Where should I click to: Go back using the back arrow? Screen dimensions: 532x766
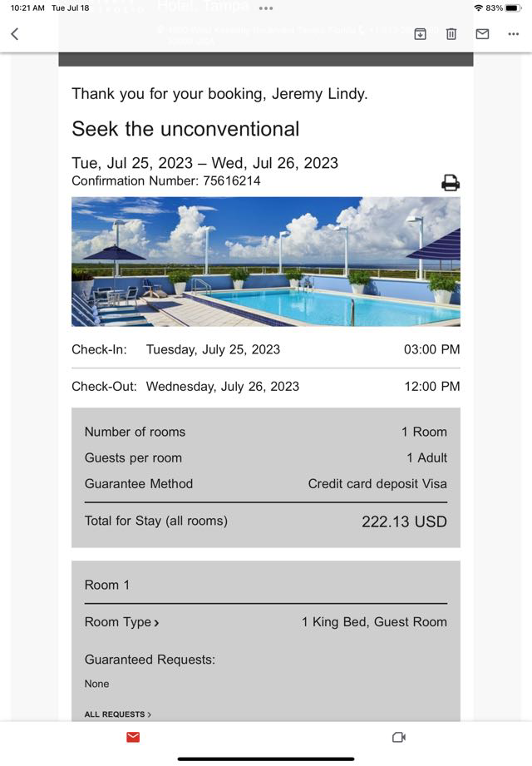point(14,34)
